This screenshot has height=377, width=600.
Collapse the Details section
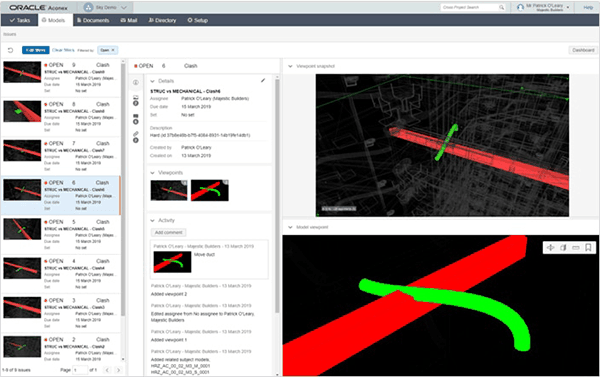(x=152, y=81)
